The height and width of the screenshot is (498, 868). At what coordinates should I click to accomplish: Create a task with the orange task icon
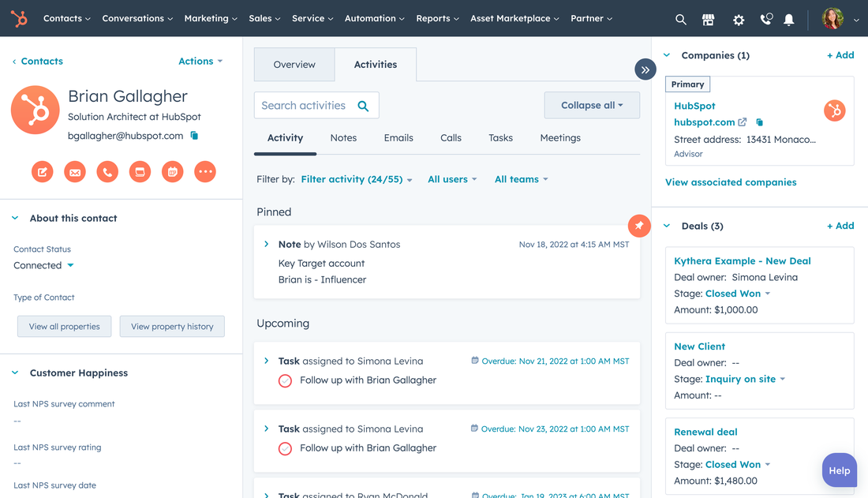pyautogui.click(x=140, y=172)
